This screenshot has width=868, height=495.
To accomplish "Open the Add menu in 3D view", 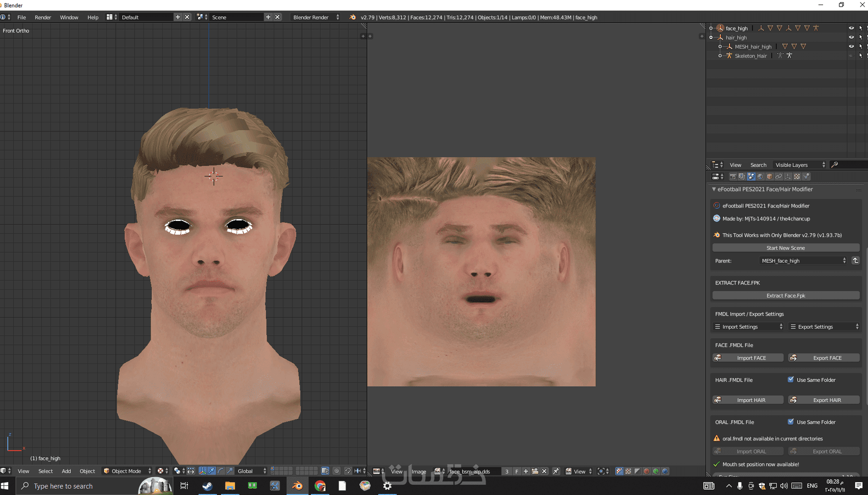I will pyautogui.click(x=66, y=471).
